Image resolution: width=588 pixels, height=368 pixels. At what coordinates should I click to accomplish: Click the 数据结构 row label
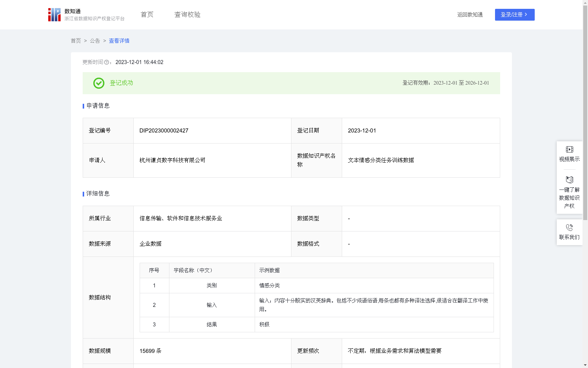100,298
